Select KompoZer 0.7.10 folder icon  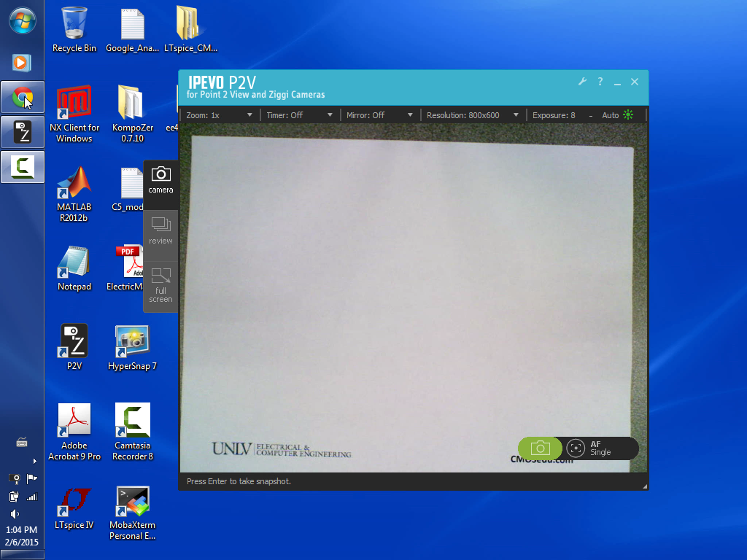click(x=133, y=114)
